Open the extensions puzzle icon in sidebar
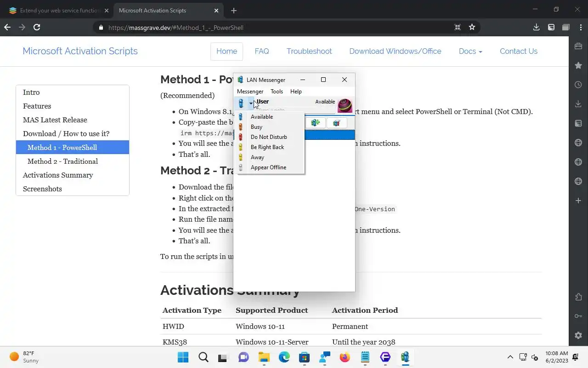588x368 pixels. click(578, 297)
